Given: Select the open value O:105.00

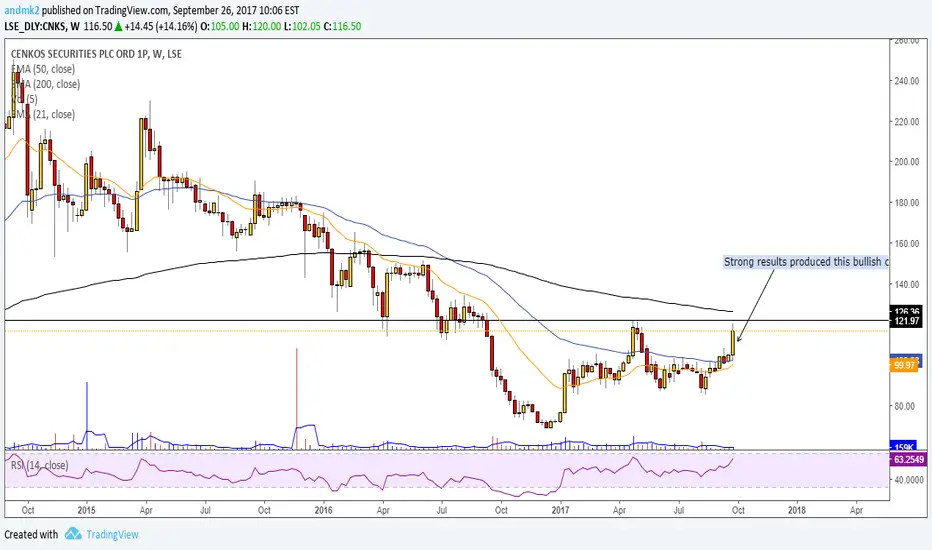Looking at the screenshot, I should (x=220, y=26).
